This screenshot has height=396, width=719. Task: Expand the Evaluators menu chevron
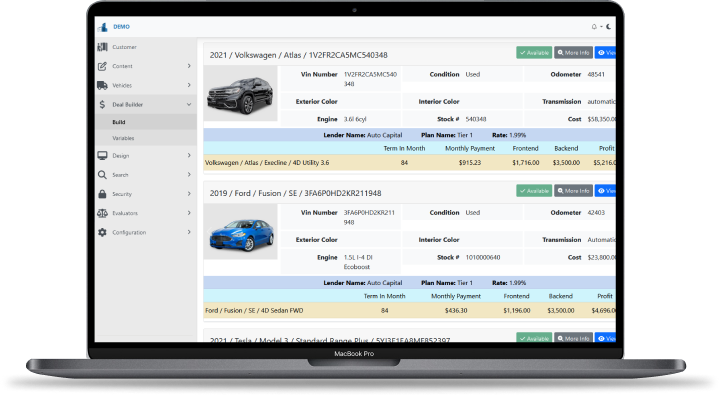pyautogui.click(x=189, y=213)
